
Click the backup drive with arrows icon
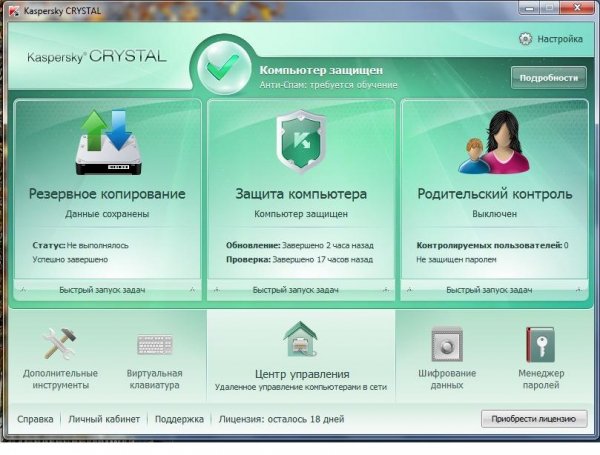pyautogui.click(x=108, y=142)
